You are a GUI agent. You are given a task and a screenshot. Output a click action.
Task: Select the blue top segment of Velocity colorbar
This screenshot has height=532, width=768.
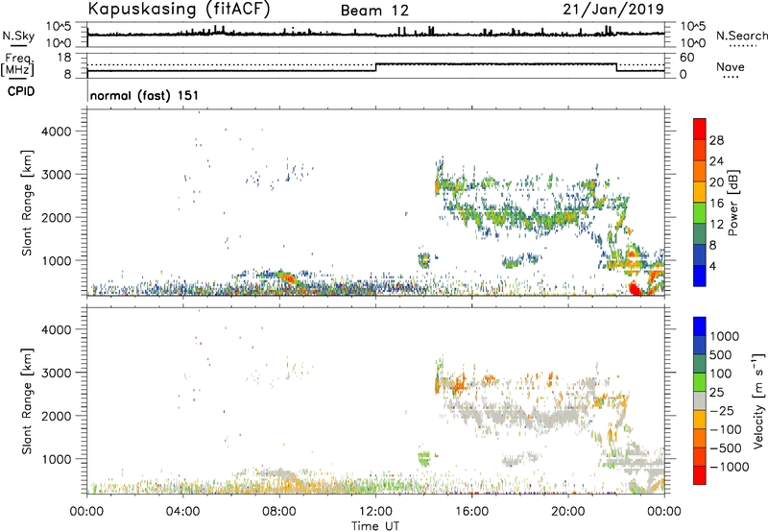click(700, 326)
